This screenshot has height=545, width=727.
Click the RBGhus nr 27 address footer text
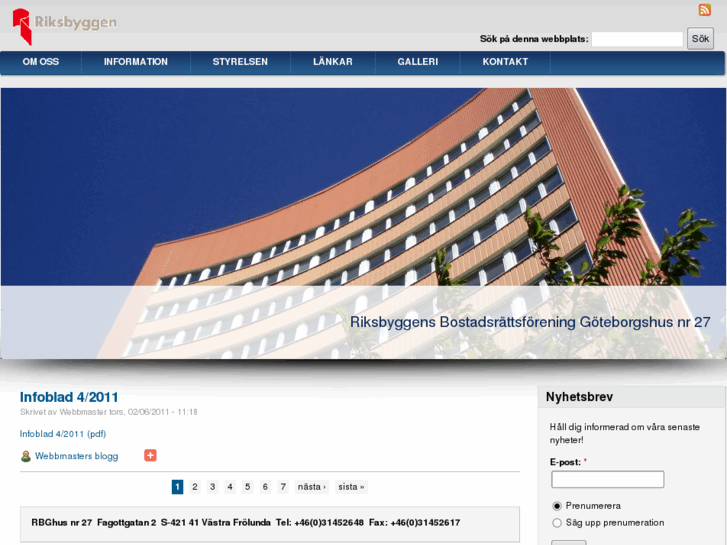pos(246,523)
